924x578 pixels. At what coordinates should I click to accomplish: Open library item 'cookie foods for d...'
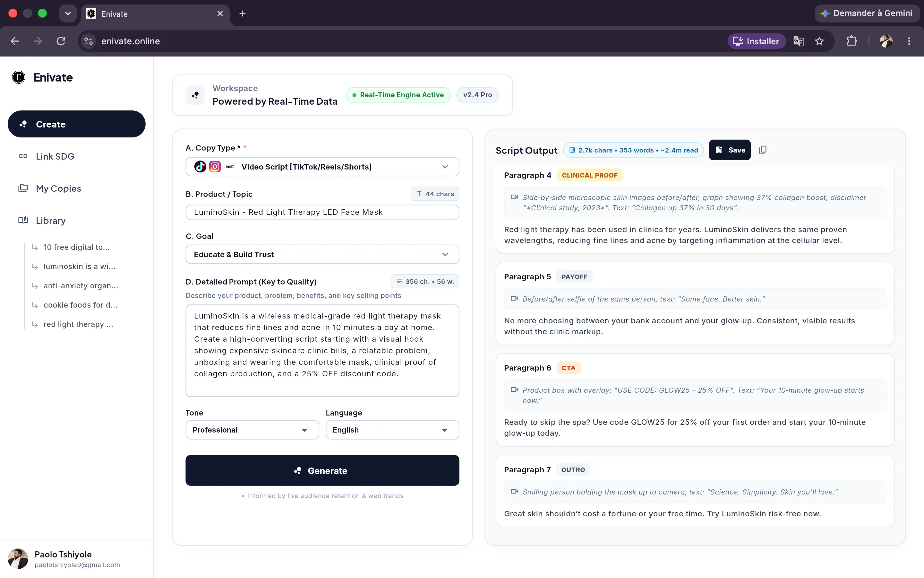click(80, 305)
